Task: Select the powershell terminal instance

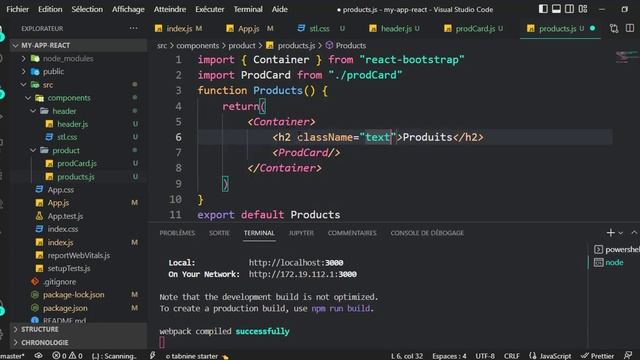Action: click(x=616, y=249)
